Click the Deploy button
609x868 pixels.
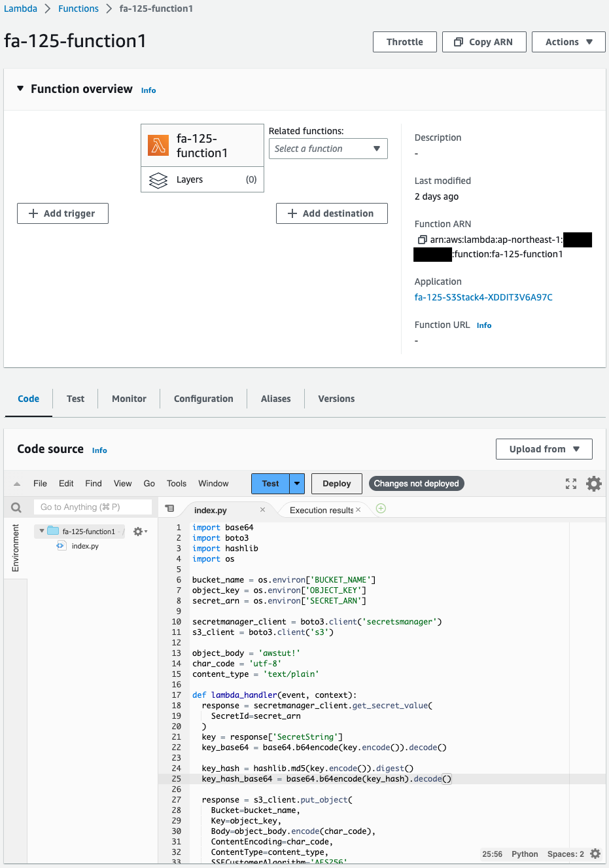[x=336, y=484]
